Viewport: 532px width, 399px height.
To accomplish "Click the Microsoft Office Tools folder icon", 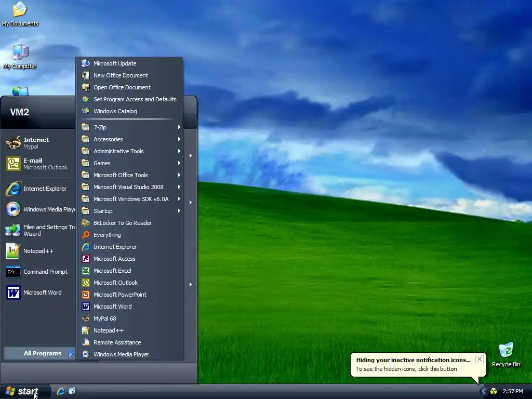I will [86, 175].
